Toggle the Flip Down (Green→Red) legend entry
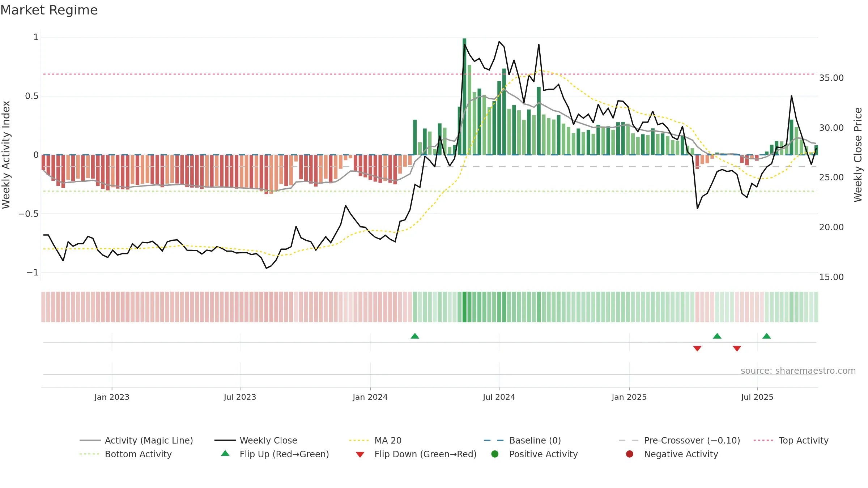The image size is (868, 488). coord(416,454)
